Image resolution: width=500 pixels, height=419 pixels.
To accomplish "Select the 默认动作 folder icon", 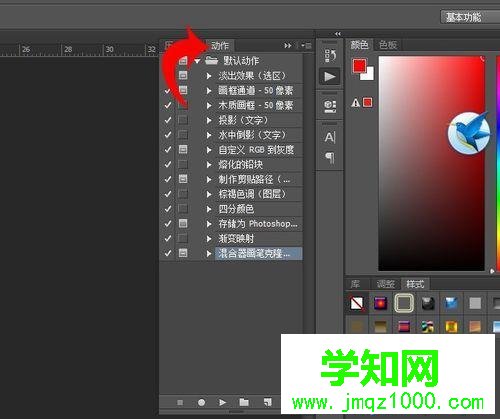I will [212, 60].
